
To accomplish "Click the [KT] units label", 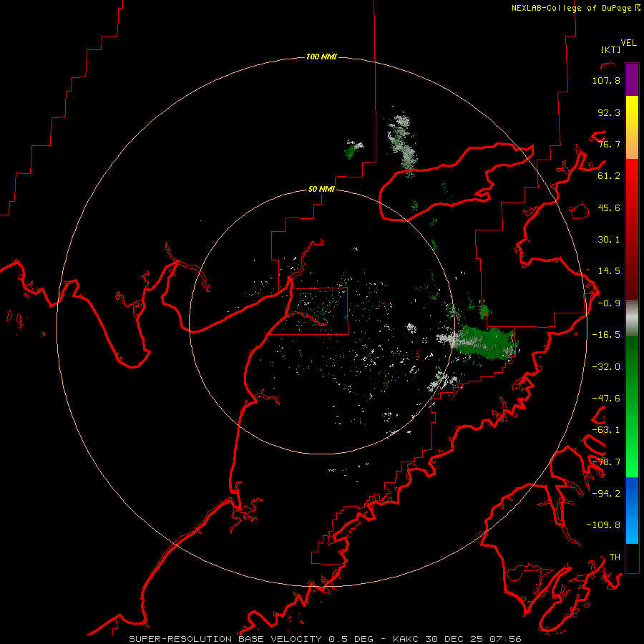I will pyautogui.click(x=611, y=49).
